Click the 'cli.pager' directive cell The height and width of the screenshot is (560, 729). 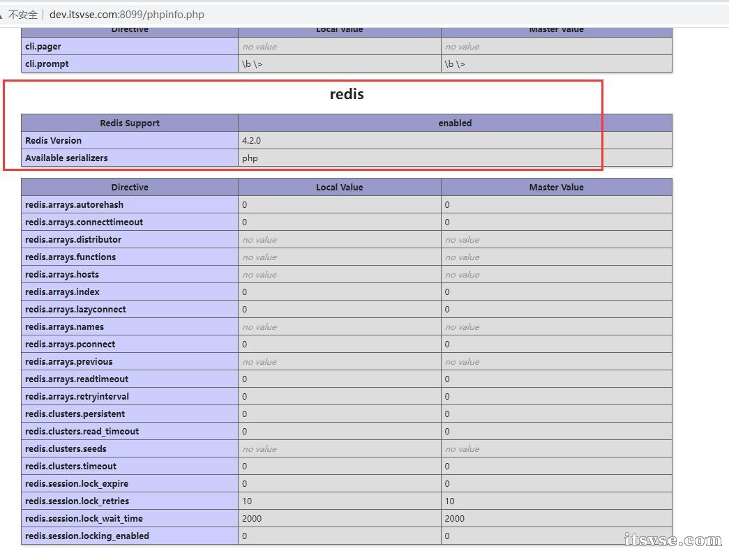pos(130,47)
